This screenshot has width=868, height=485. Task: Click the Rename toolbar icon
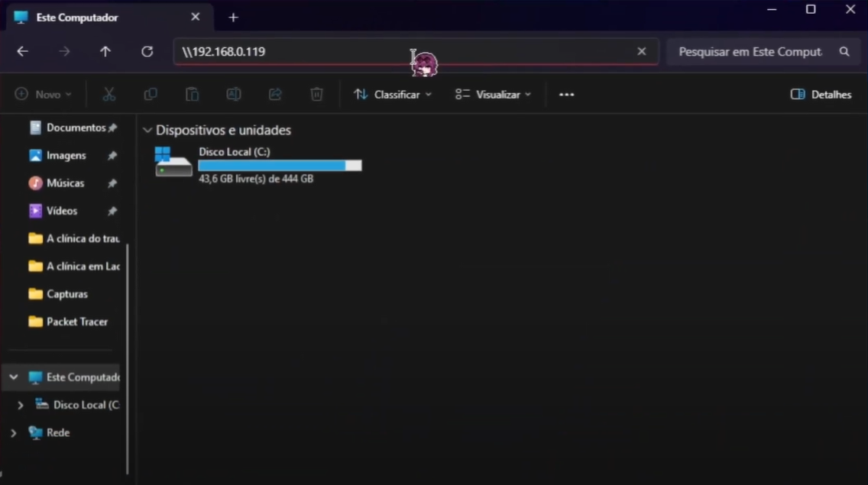(x=234, y=94)
